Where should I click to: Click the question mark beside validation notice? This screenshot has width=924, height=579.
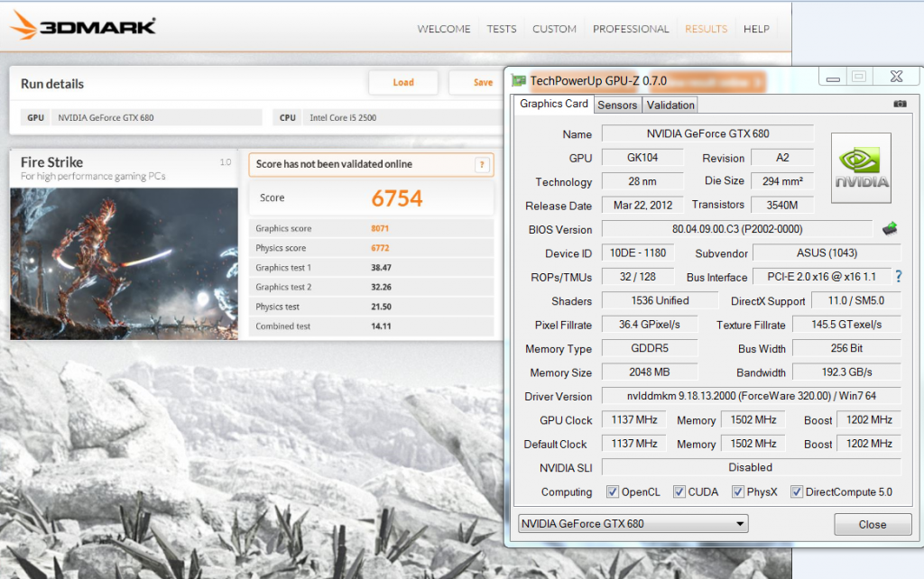tap(482, 165)
